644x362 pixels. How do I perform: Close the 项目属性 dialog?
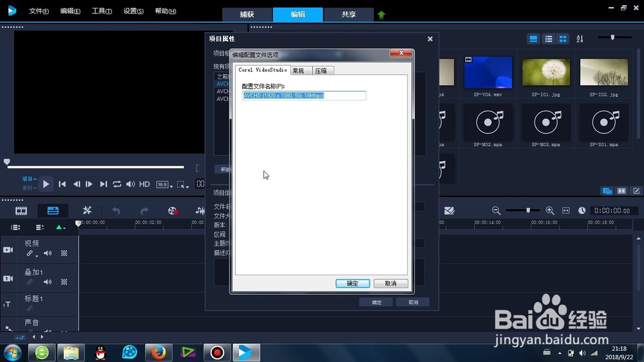point(430,39)
